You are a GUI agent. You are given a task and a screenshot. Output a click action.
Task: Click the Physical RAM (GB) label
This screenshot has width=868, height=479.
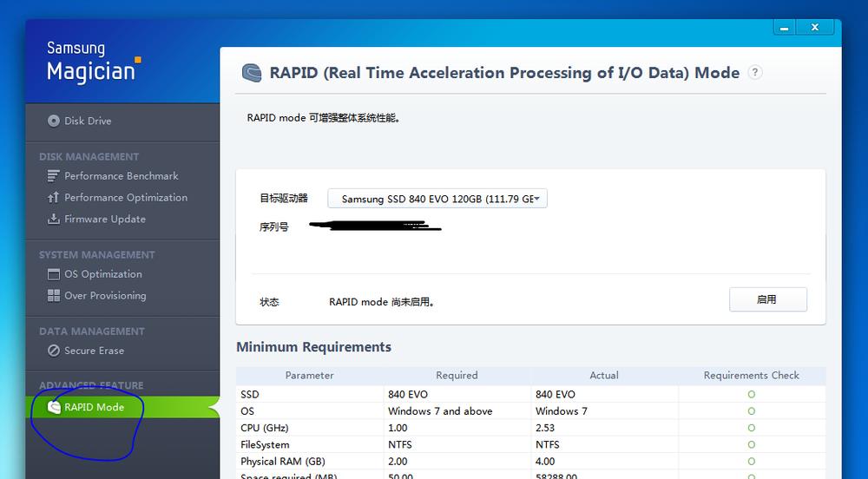pyautogui.click(x=282, y=462)
